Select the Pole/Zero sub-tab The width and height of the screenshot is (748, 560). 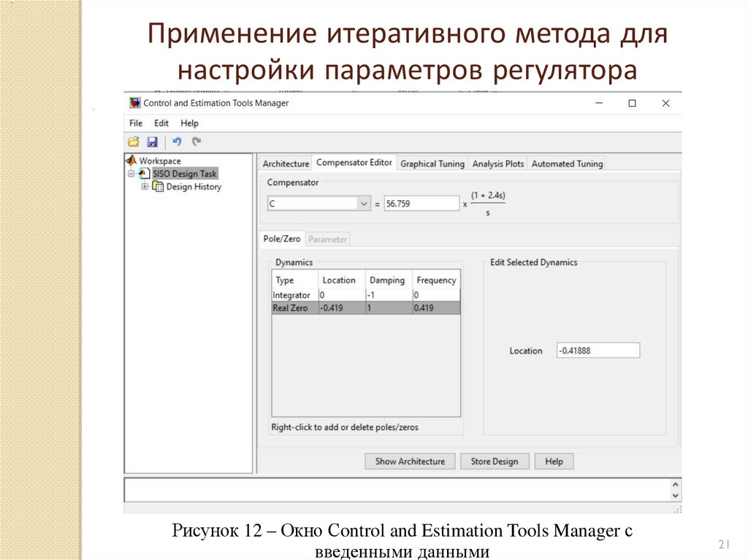[x=282, y=239]
